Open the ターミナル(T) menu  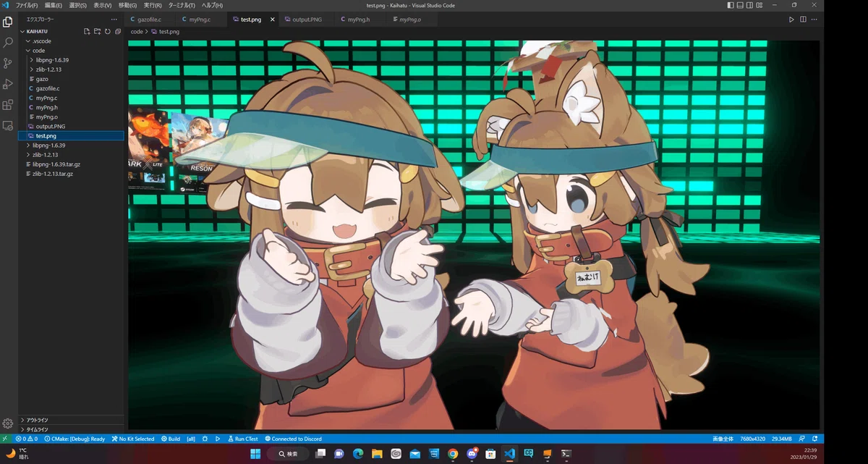(x=182, y=5)
